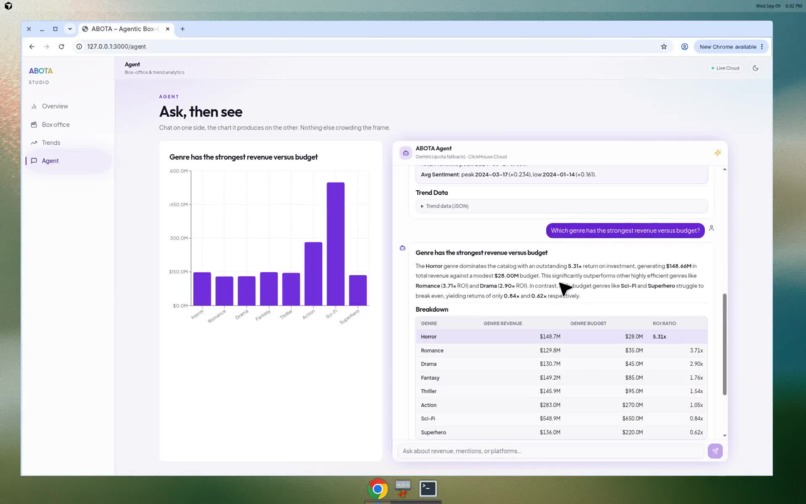Click the Trend Data heading
Viewport: 806px width, 504px height.
pyautogui.click(x=432, y=193)
